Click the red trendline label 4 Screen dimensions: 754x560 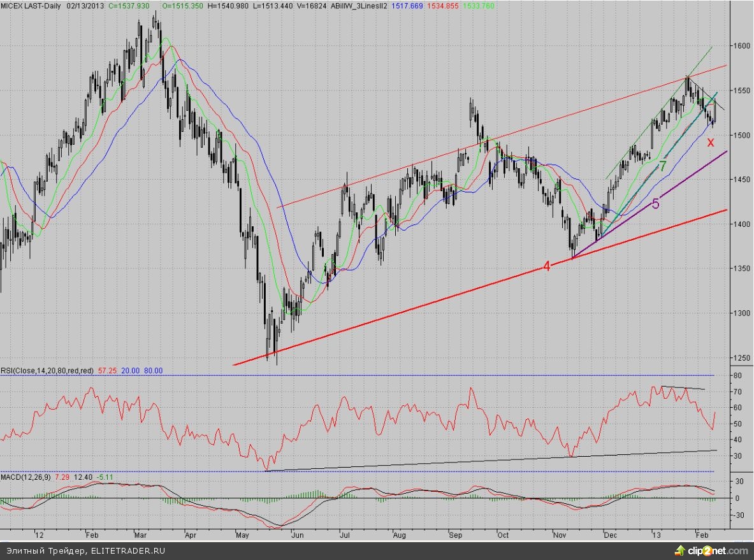pyautogui.click(x=547, y=266)
